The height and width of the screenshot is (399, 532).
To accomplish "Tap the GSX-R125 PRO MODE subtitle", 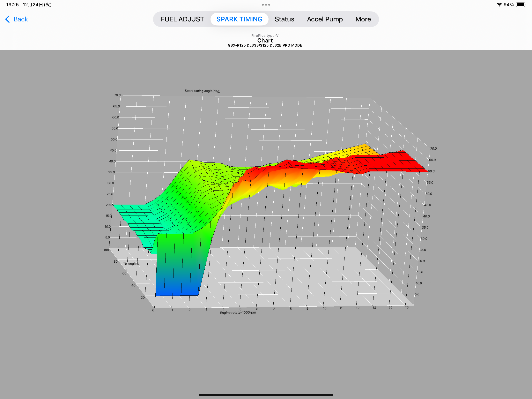I will click(x=265, y=45).
